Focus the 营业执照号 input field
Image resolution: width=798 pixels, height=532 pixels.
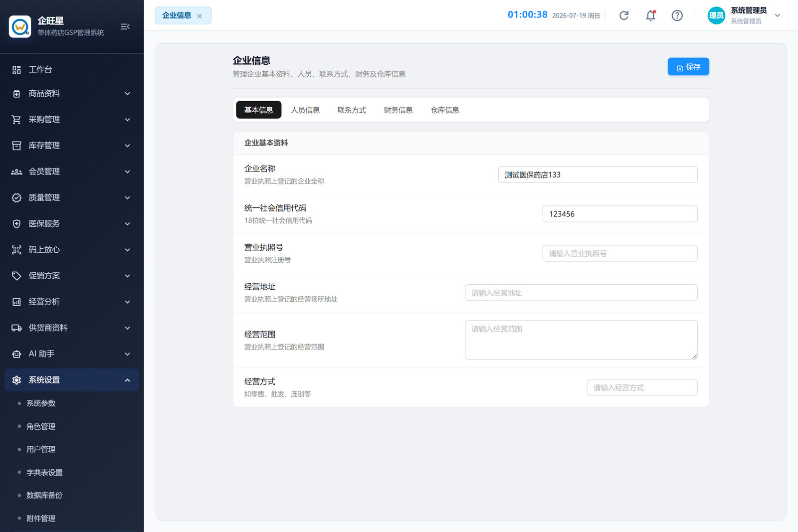pos(620,253)
